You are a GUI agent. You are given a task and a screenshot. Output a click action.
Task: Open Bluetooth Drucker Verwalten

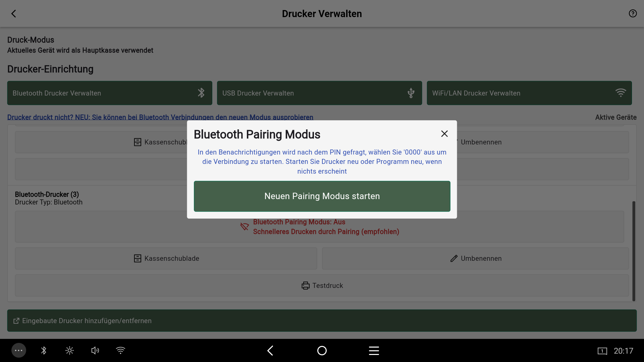(x=110, y=93)
